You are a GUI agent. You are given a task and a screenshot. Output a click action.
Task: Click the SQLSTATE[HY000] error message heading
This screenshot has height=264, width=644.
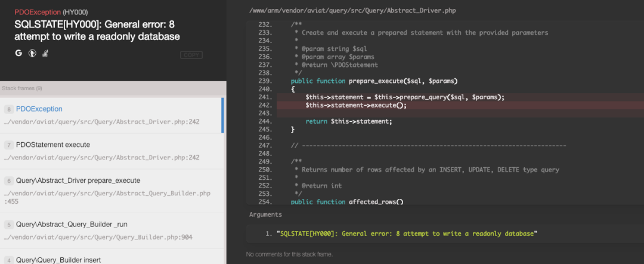tap(97, 30)
